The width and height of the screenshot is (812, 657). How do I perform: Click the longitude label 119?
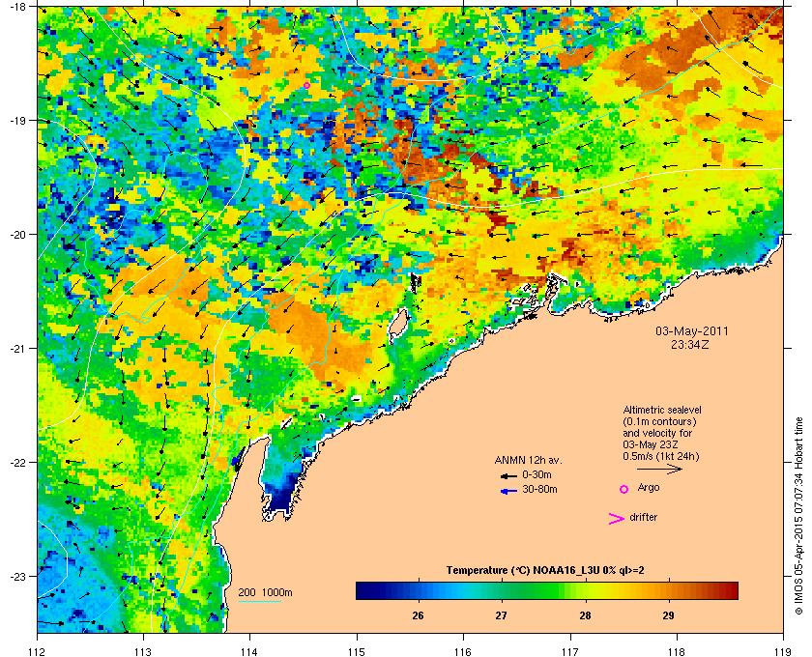[x=784, y=651]
